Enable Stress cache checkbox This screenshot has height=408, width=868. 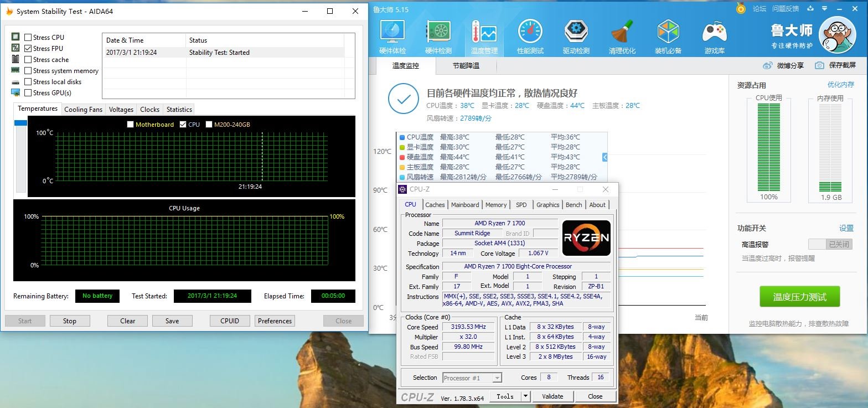[x=28, y=59]
